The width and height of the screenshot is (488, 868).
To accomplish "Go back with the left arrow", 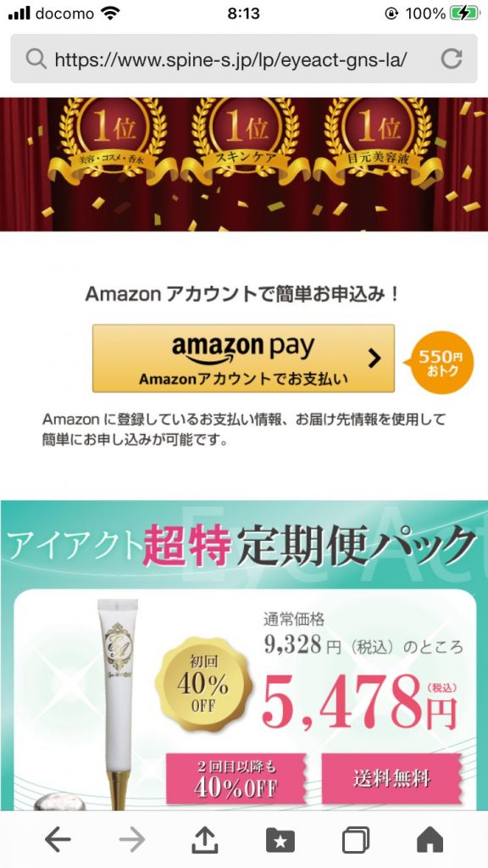I will click(58, 841).
